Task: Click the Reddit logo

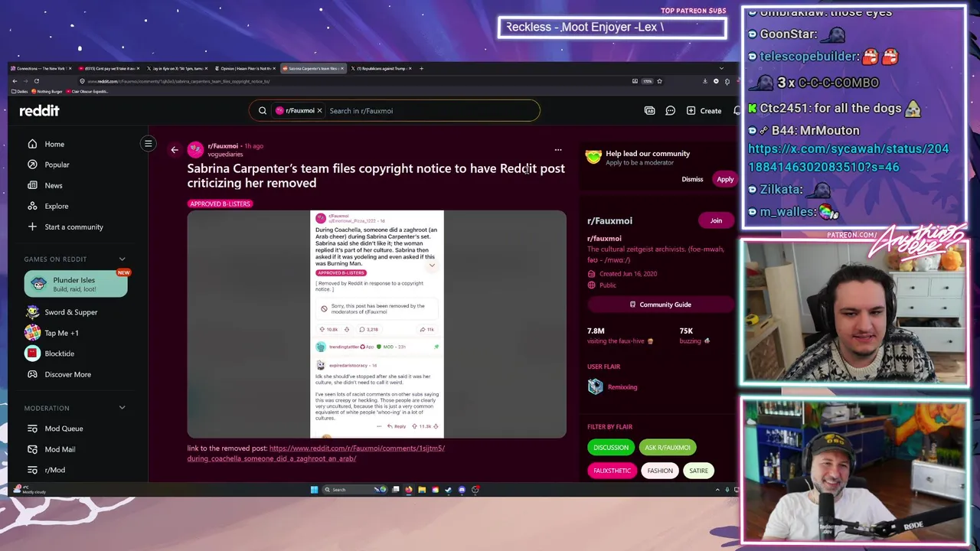Action: 39,110
